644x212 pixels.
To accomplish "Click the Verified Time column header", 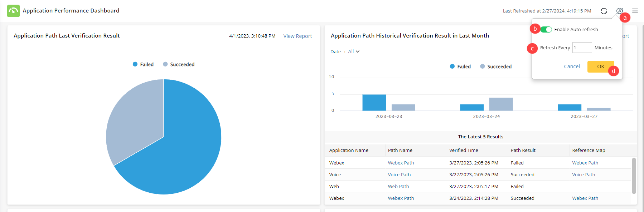I will pyautogui.click(x=464, y=151).
